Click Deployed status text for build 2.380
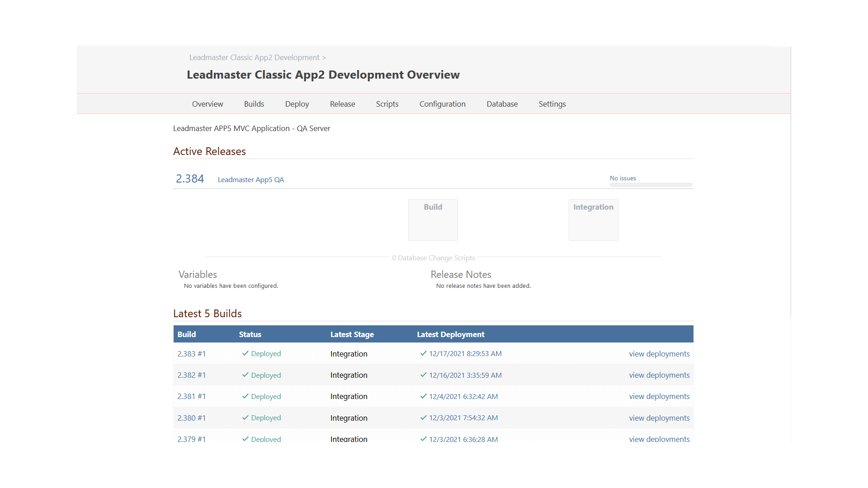 pyautogui.click(x=266, y=418)
